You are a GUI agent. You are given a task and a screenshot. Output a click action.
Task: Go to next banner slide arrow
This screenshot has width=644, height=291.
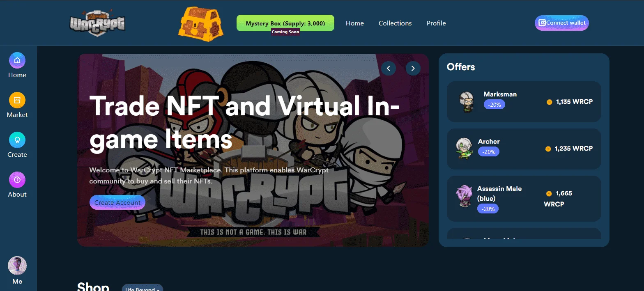click(413, 68)
